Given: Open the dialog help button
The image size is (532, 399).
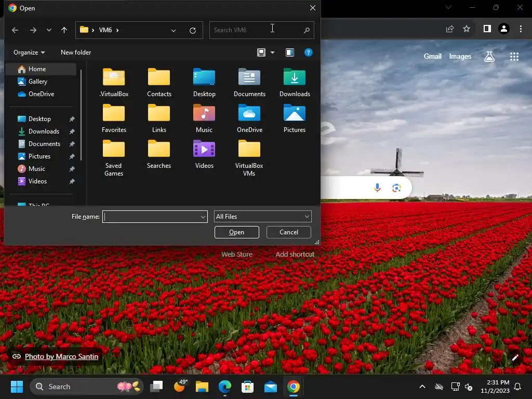Looking at the screenshot, I should click(309, 52).
